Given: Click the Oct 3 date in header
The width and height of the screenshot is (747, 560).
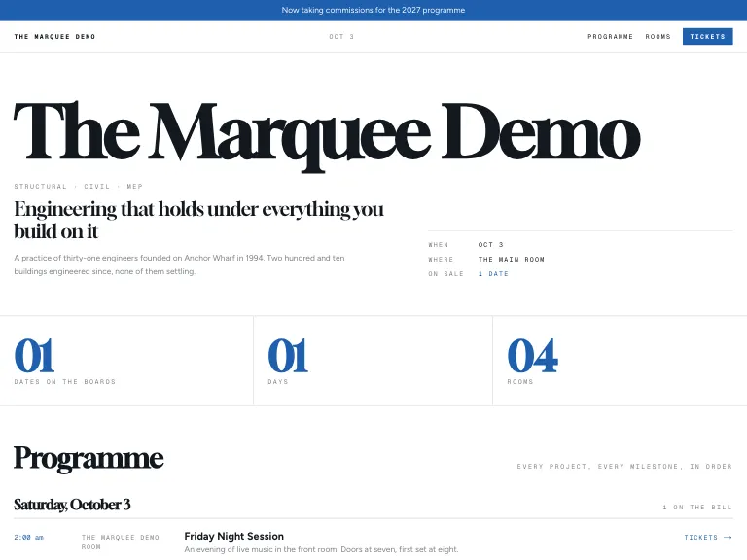Looking at the screenshot, I should point(341,37).
